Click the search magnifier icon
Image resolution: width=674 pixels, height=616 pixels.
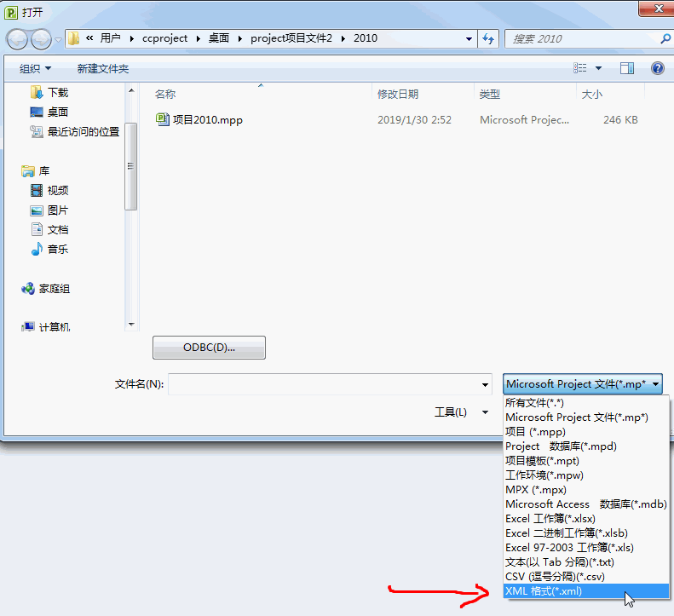click(665, 39)
